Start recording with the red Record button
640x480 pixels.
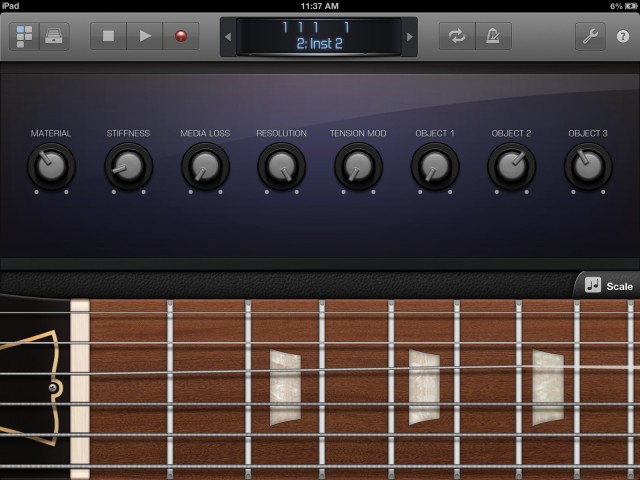[x=181, y=37]
